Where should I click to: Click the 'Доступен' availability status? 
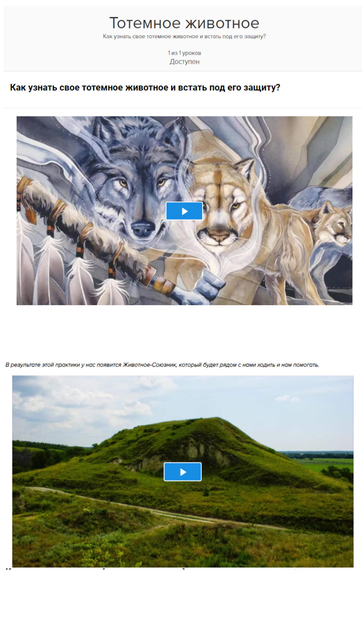184,62
